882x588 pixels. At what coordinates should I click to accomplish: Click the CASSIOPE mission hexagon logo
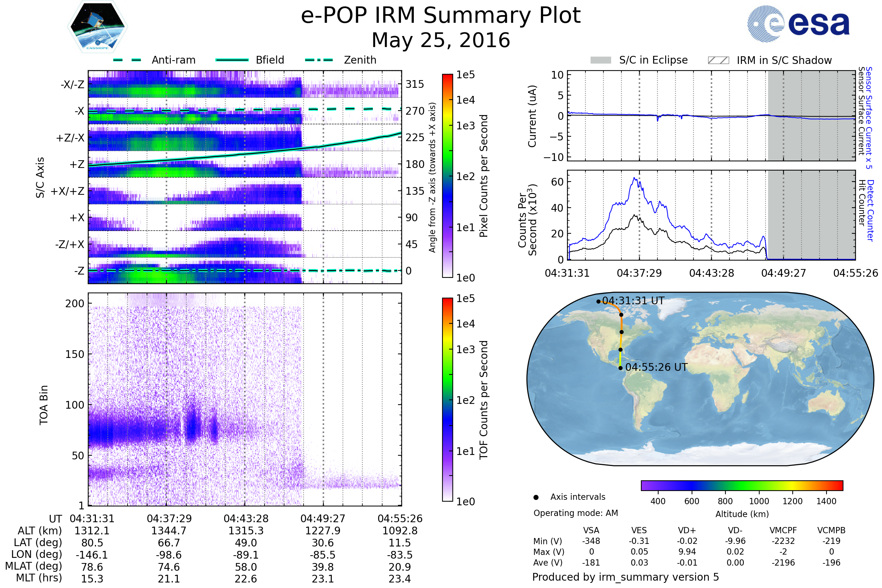[97, 27]
